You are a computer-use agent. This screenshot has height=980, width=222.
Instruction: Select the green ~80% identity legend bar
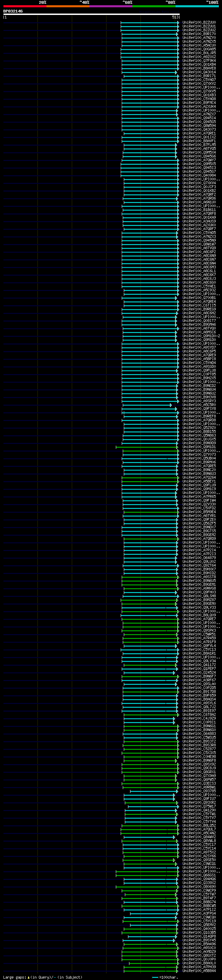click(x=154, y=6)
